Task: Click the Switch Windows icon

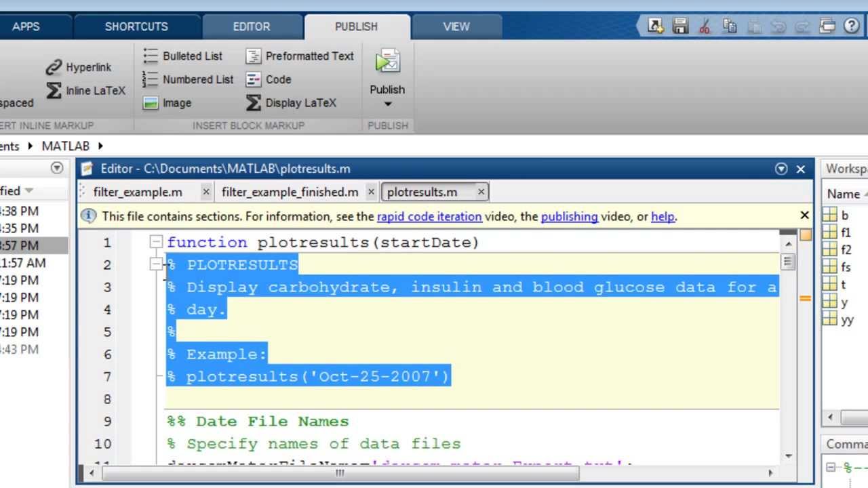Action: point(827,26)
